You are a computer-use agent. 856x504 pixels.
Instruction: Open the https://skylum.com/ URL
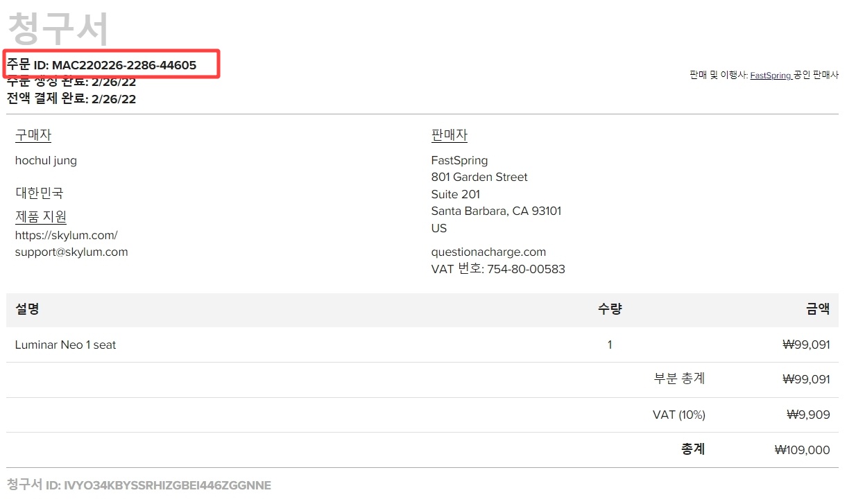pyautogui.click(x=67, y=235)
